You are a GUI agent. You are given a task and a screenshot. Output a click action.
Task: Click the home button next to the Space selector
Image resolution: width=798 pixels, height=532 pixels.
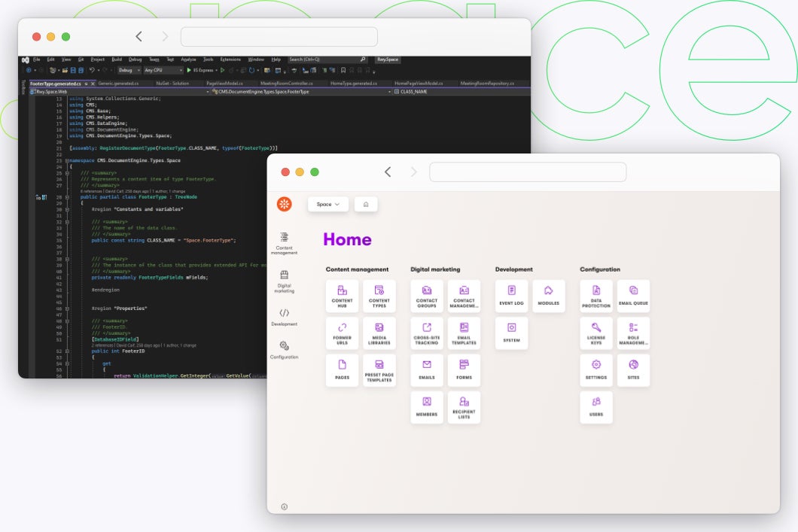pyautogui.click(x=367, y=204)
